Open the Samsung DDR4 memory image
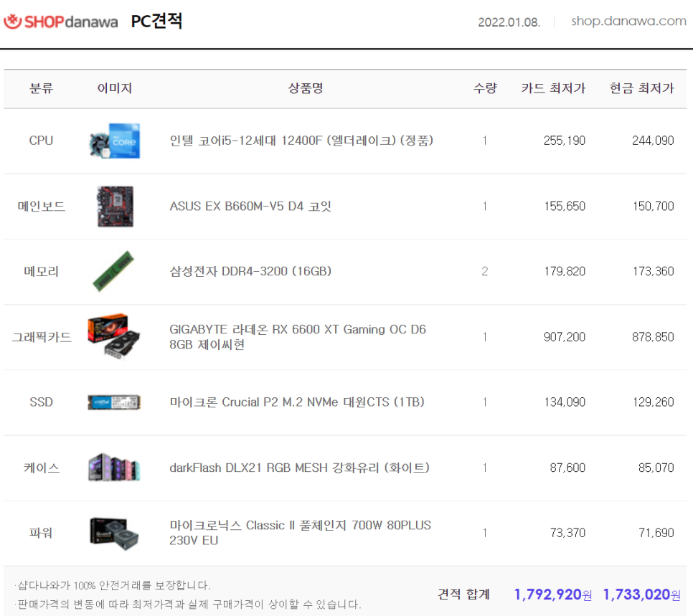 click(114, 271)
